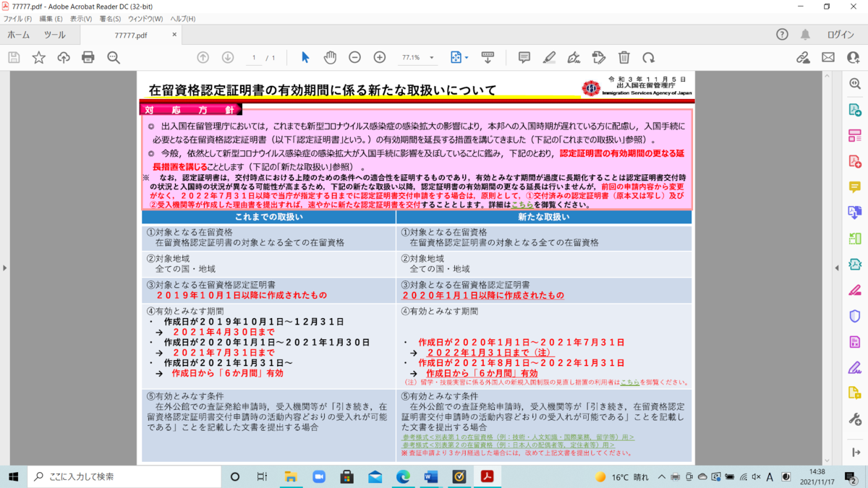
Task: Open Export PDF tool in right pane
Action: click(854, 110)
